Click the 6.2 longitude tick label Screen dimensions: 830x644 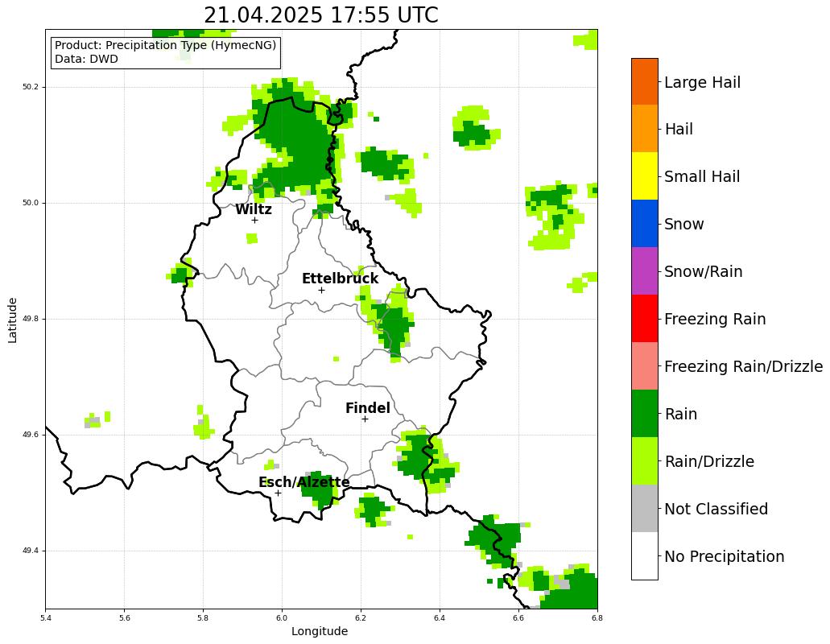[x=361, y=617]
